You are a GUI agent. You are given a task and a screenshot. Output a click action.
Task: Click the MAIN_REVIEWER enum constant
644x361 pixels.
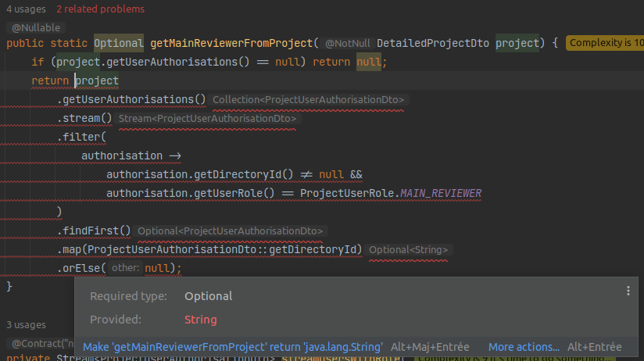tap(441, 193)
